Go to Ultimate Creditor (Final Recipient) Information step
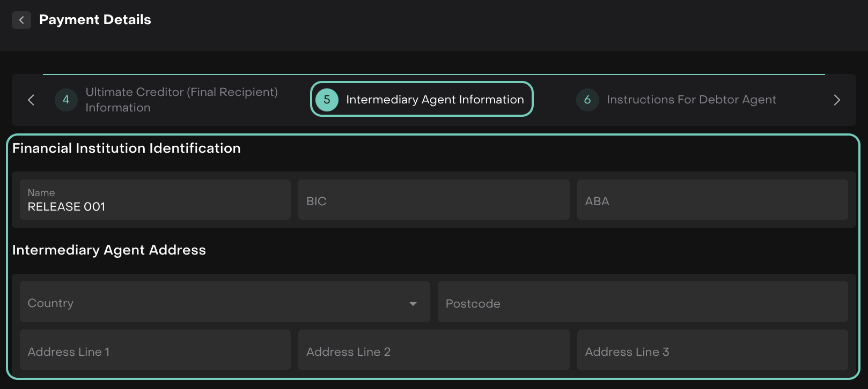The image size is (868, 389). (x=181, y=100)
